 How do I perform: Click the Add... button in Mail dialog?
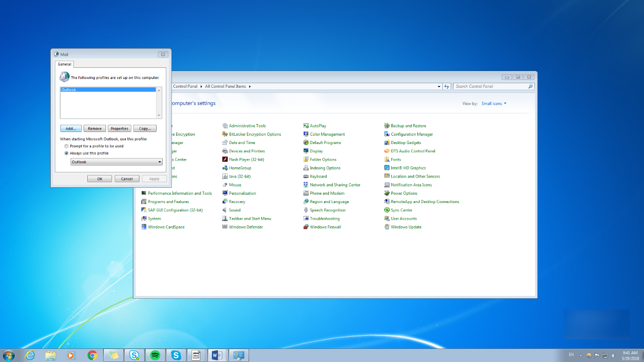tap(71, 129)
